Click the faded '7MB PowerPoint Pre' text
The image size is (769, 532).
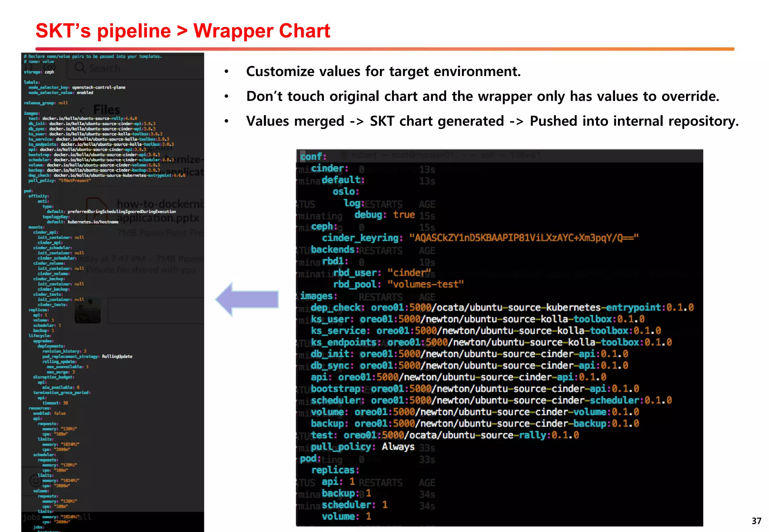coord(160,233)
